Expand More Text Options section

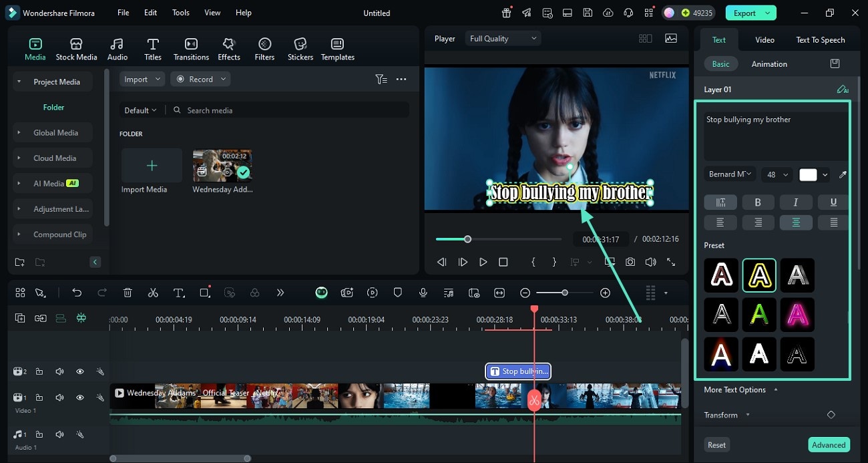click(x=740, y=390)
